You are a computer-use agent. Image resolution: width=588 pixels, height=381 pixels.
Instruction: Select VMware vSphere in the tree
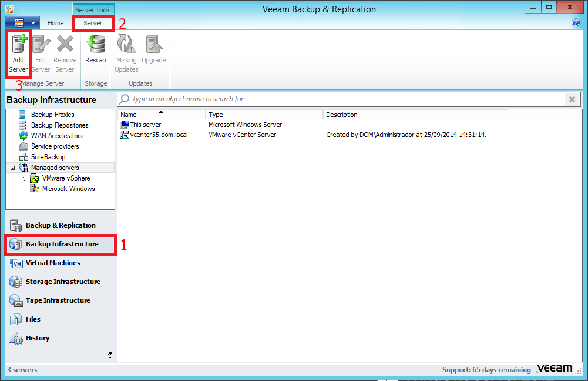(66, 178)
